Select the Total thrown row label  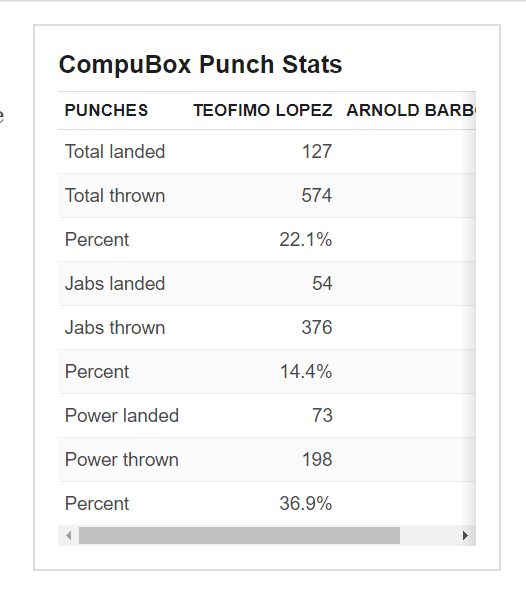click(115, 196)
